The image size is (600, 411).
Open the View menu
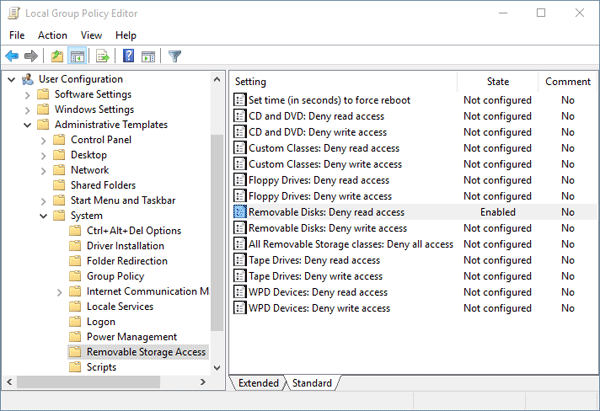92,35
